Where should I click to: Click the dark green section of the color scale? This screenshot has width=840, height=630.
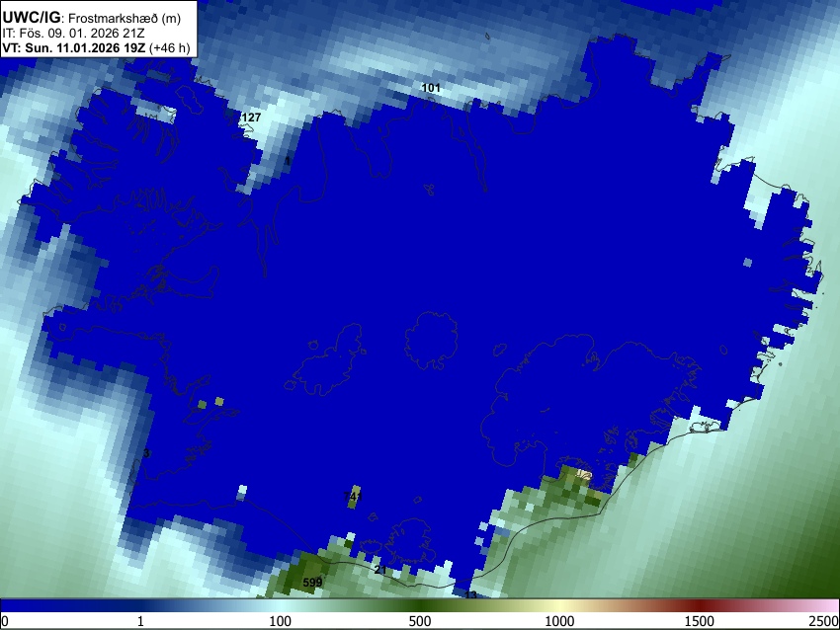420,605
